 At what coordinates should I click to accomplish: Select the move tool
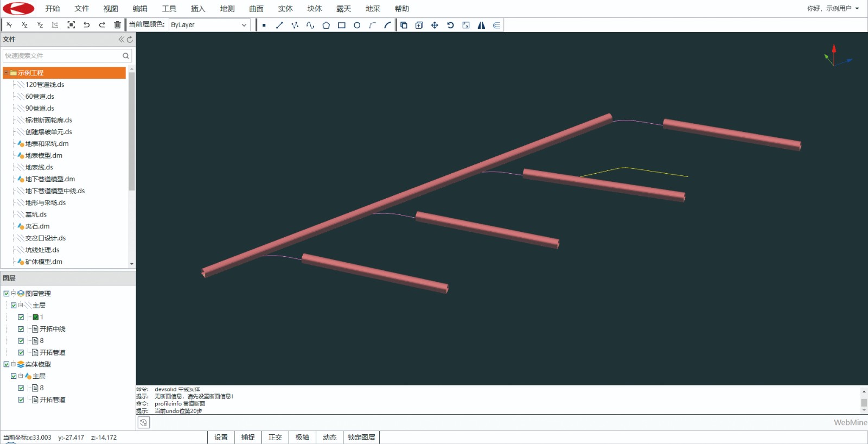click(x=435, y=25)
